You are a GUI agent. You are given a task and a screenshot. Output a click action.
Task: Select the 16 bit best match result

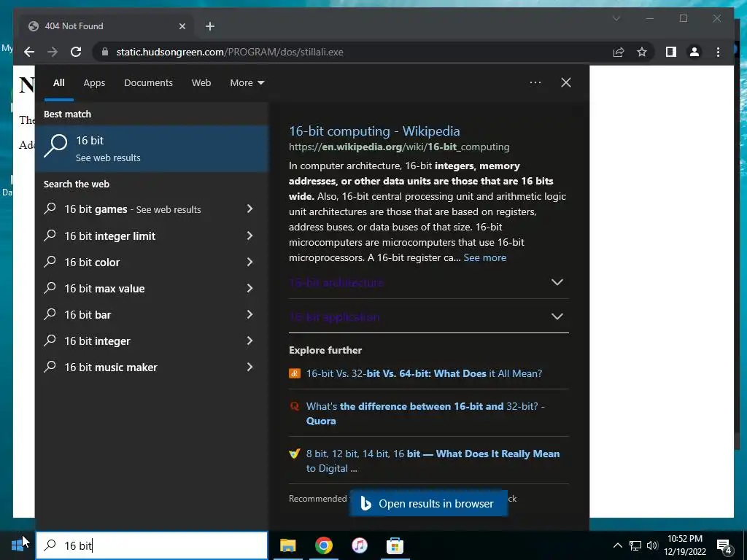click(x=152, y=149)
